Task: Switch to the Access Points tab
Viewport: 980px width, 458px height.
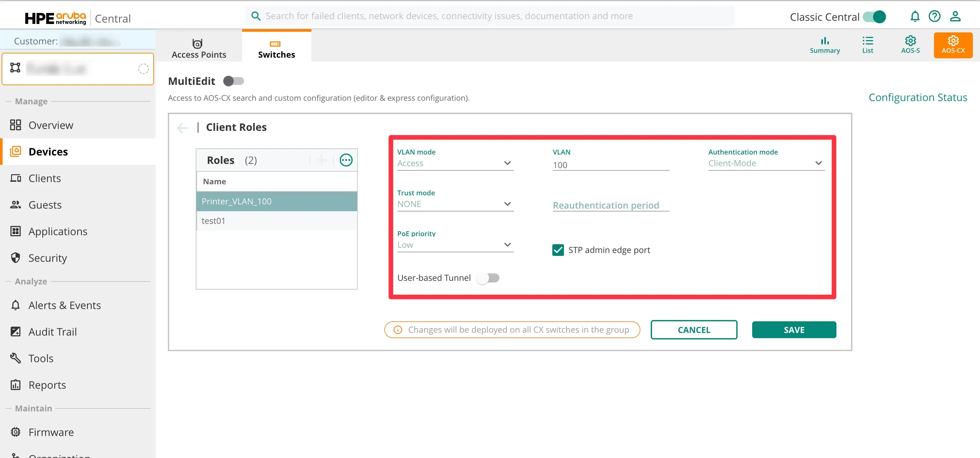Action: click(199, 48)
